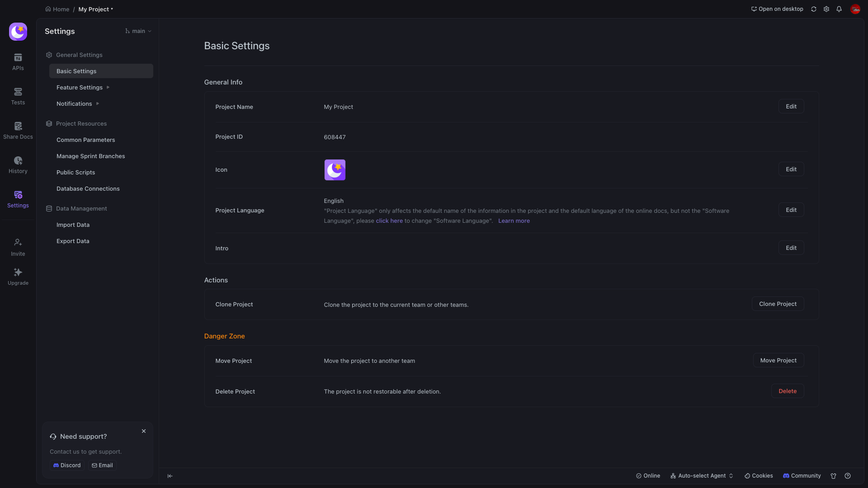Screen dimensions: 868x488
Task: Open the Tests section icon
Action: click(x=18, y=92)
